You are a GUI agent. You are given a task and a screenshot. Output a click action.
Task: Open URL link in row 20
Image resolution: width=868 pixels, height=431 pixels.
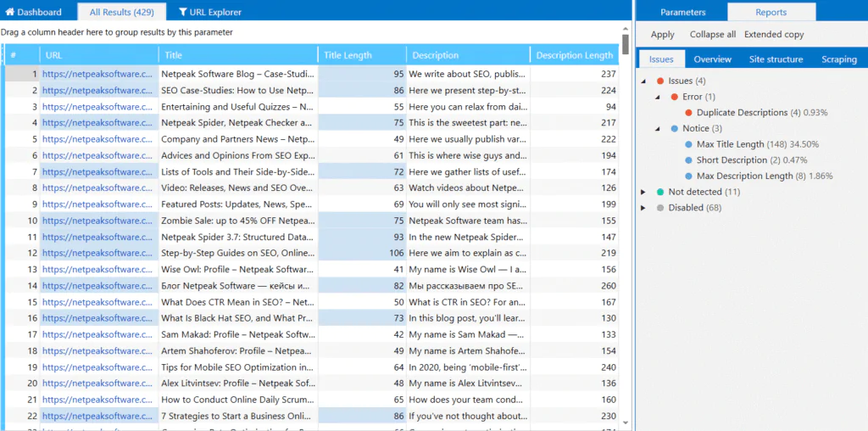coord(97,383)
